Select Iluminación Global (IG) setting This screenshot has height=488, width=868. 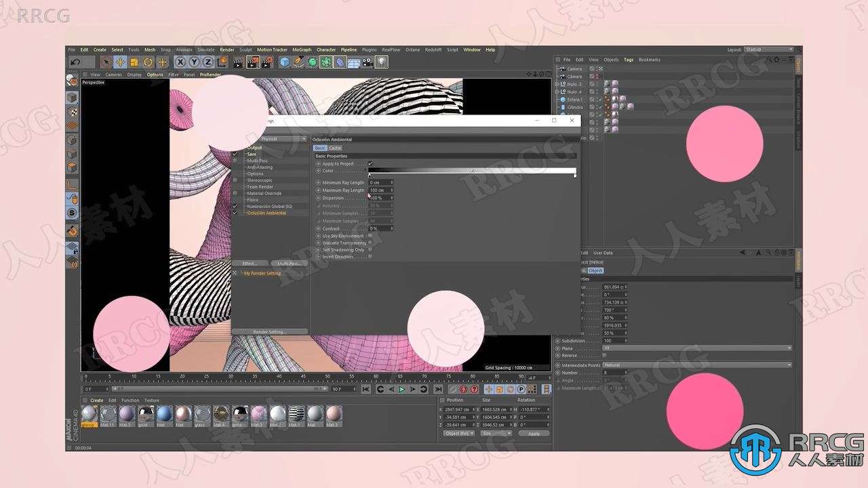point(270,206)
